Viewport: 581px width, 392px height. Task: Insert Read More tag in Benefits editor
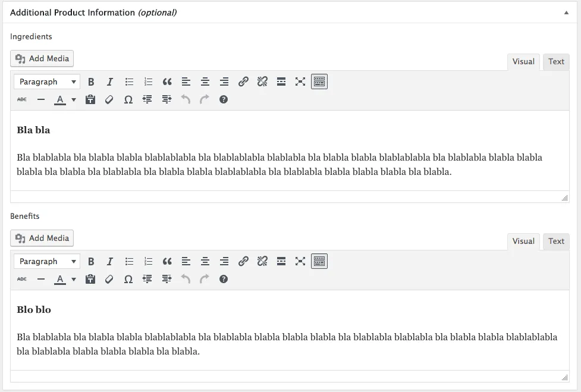point(281,262)
